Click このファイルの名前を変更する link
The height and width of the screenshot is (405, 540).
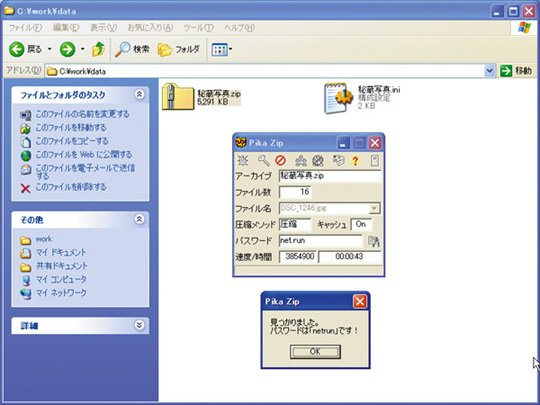pyautogui.click(x=83, y=114)
